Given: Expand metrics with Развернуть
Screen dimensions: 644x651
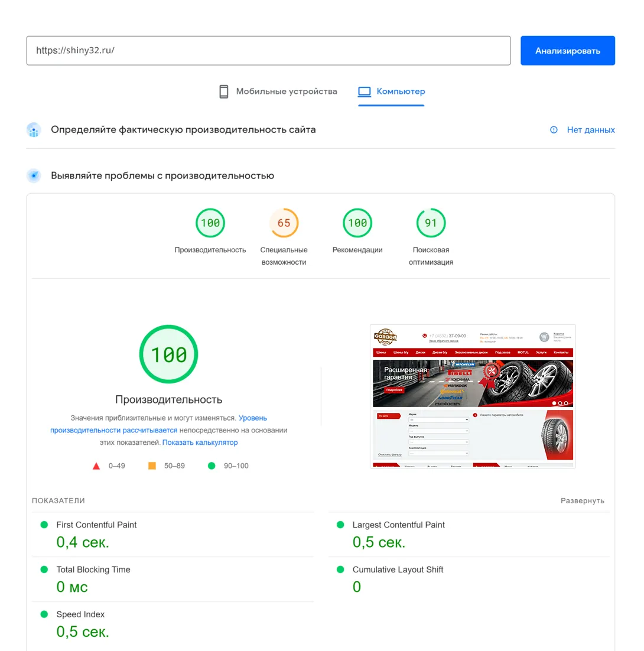Looking at the screenshot, I should (582, 501).
